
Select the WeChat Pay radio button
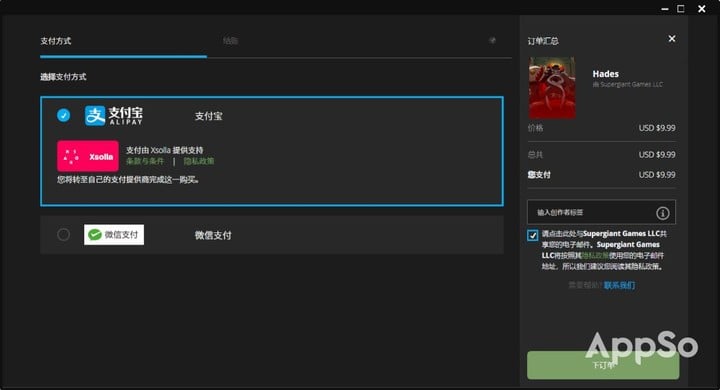[x=63, y=235]
